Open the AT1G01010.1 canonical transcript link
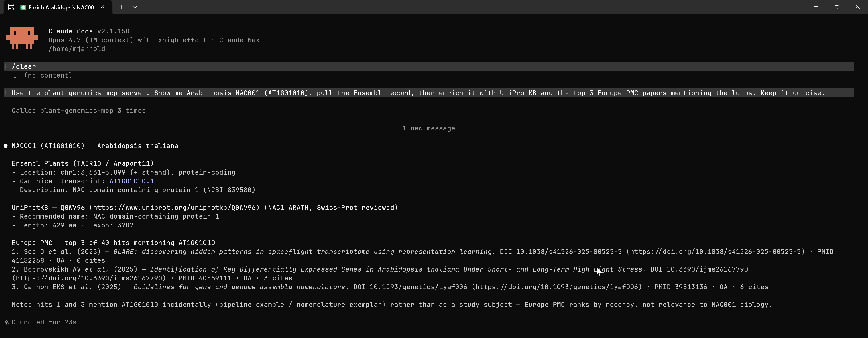Screen dimensions: 868x338 [131, 181]
